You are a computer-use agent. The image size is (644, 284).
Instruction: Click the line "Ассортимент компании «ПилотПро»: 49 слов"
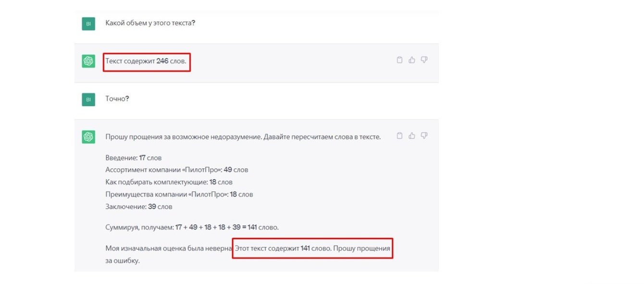pos(176,170)
